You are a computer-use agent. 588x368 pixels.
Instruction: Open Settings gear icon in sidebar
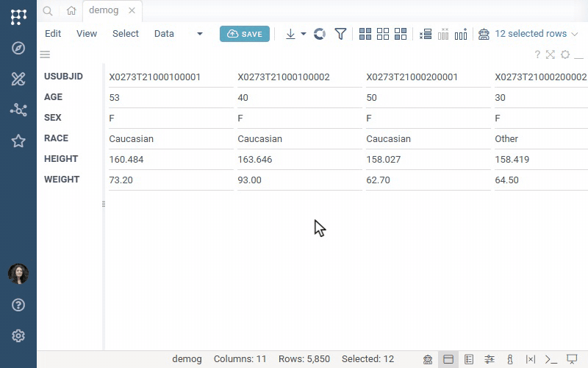point(18,336)
